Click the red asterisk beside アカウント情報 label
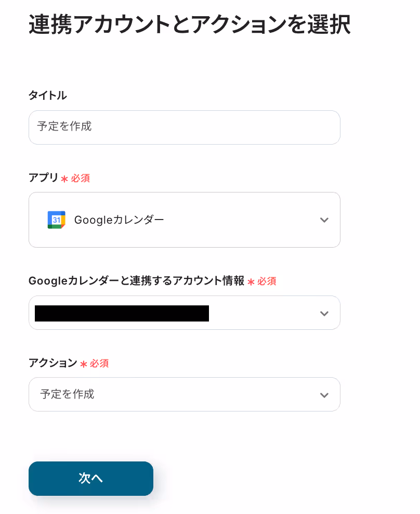This screenshot has width=420, height=514. click(251, 282)
